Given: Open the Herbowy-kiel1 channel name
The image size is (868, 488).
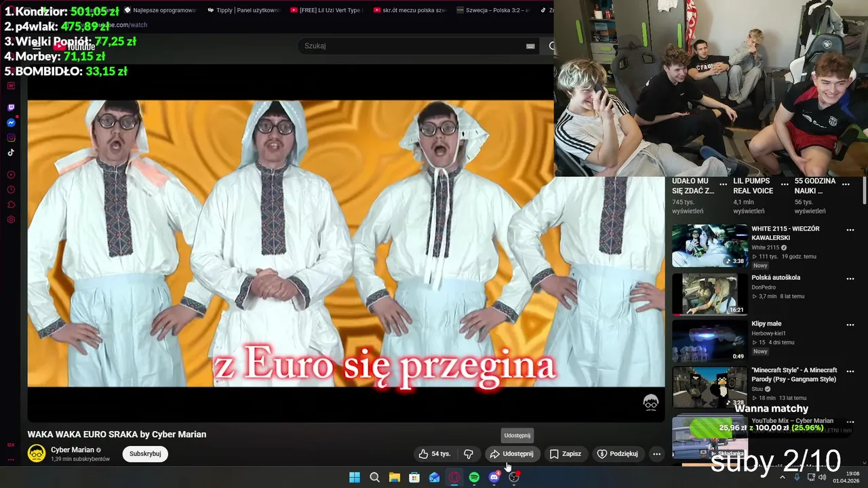Looking at the screenshot, I should pos(768,333).
